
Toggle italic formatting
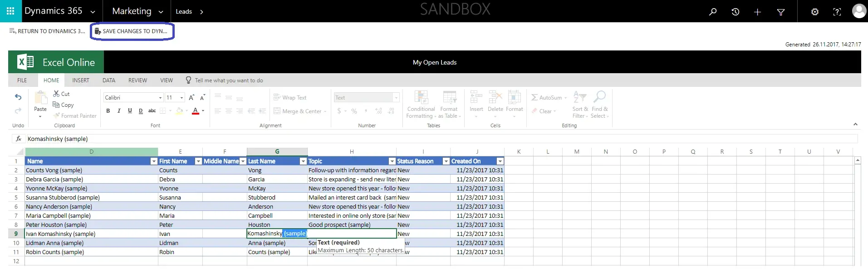119,110
